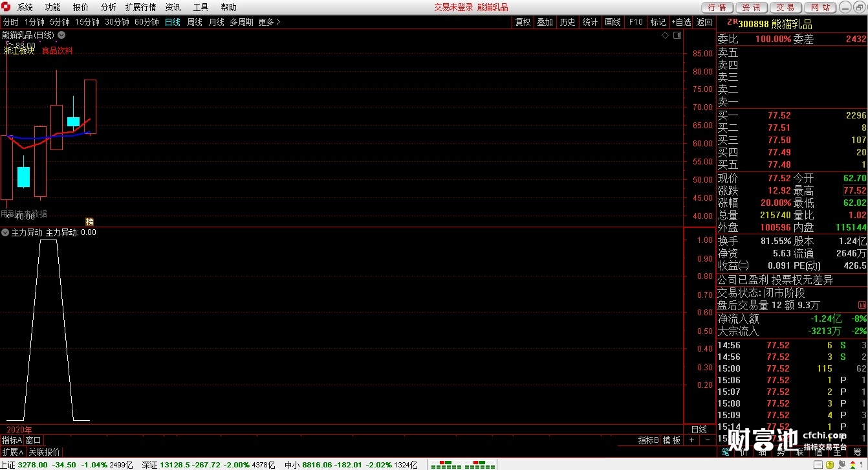Screen dimensions: 868x470
Task: Click the 榜 marker icon on chart
Action: (x=90, y=221)
